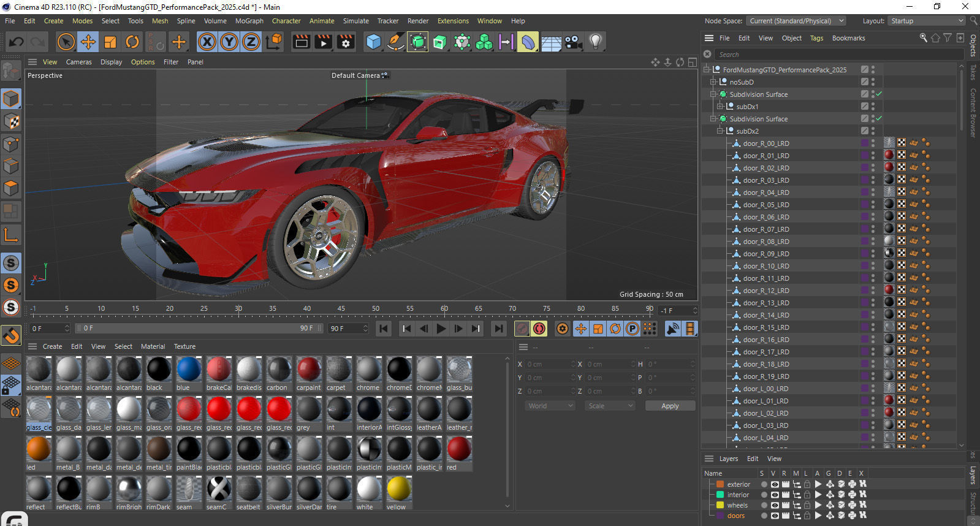Viewport: 980px width, 526px height.
Task: Toggle Autokeying button
Action: [539, 329]
